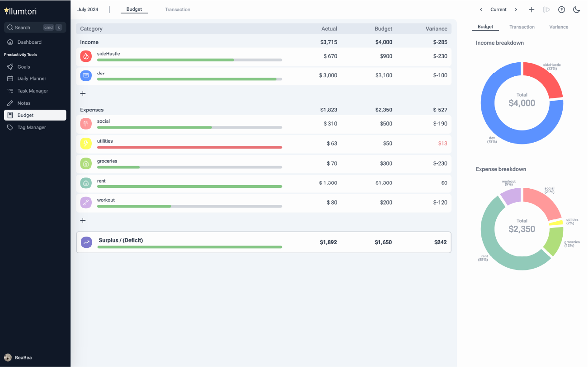This screenshot has height=367, width=588.
Task: Focus the Search field in the sidebar
Action: pyautogui.click(x=35, y=28)
